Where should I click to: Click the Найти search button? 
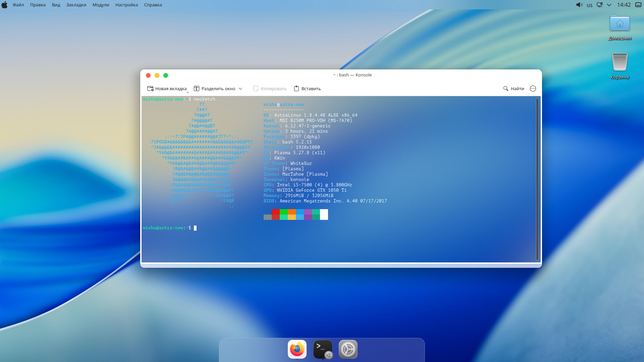coord(514,88)
